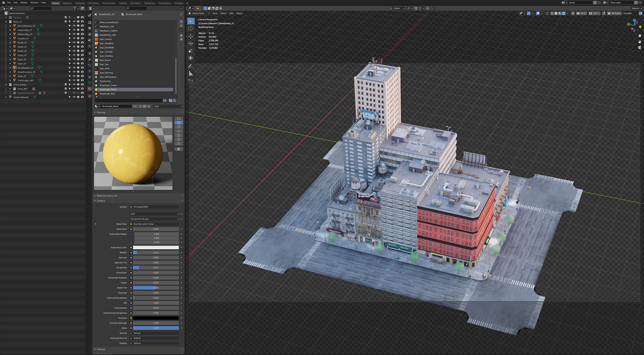The height and width of the screenshot is (355, 644).
Task: Activate the Select Box tool
Action: point(191,21)
